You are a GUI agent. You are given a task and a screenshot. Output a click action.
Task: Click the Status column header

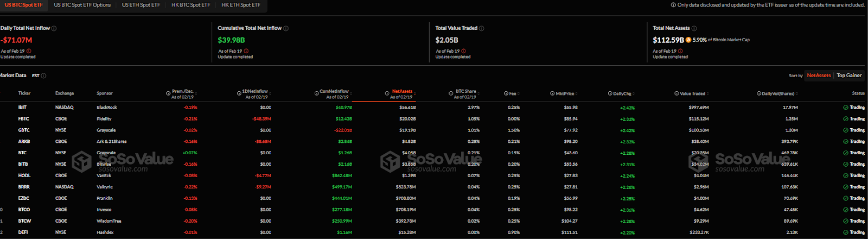858,93
